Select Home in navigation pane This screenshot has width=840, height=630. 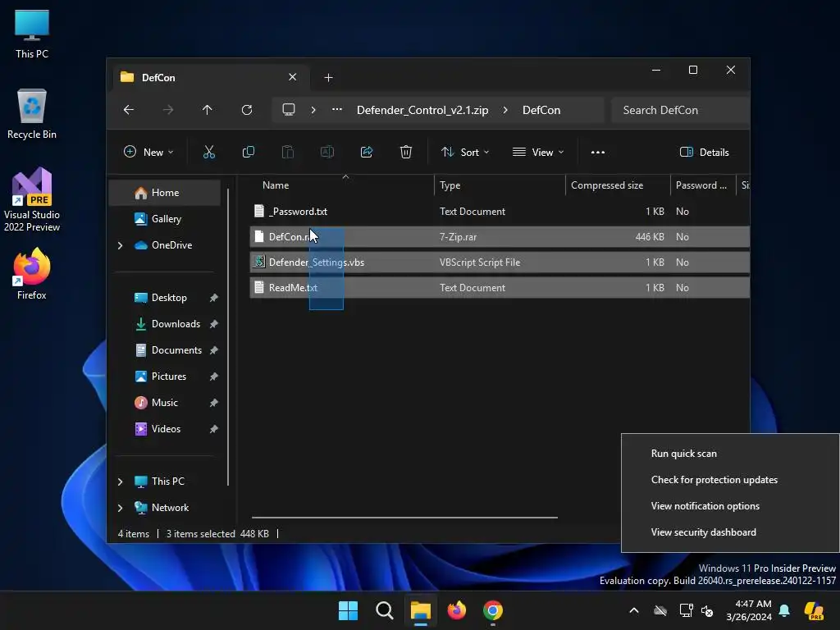[x=165, y=193]
